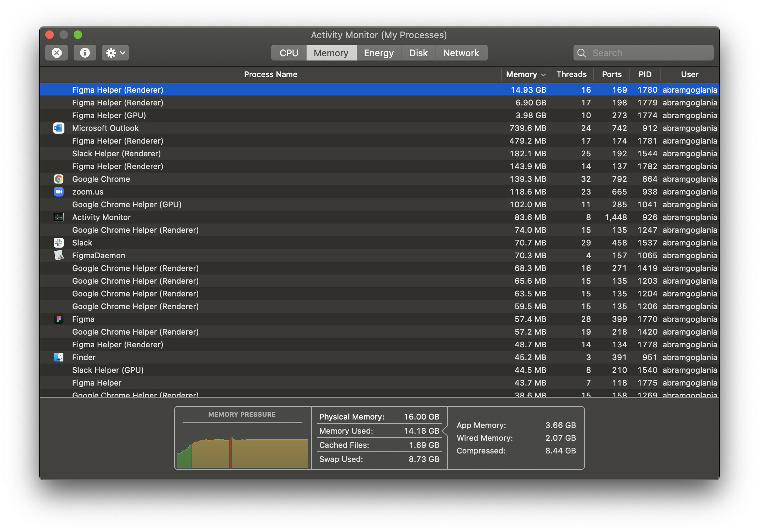Click the Physical Memory 16.00 GB value
The height and width of the screenshot is (532, 759).
[x=422, y=417]
